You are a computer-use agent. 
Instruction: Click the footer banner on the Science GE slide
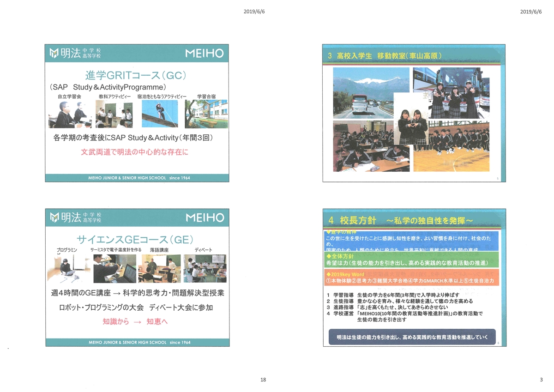click(137, 343)
